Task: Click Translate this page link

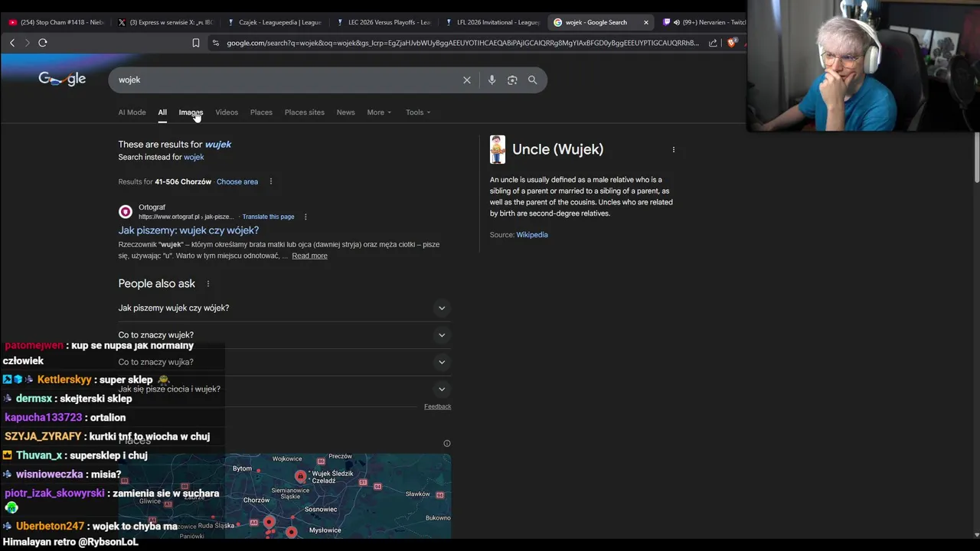Action: coord(268,217)
